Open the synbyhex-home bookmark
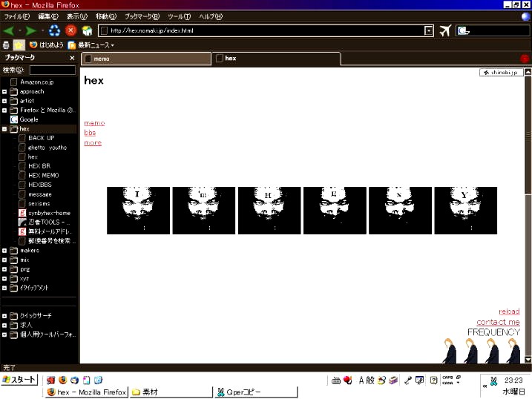 [x=45, y=213]
